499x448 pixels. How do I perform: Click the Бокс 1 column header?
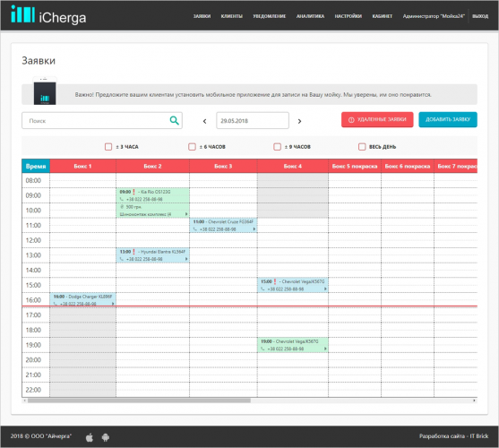82,166
